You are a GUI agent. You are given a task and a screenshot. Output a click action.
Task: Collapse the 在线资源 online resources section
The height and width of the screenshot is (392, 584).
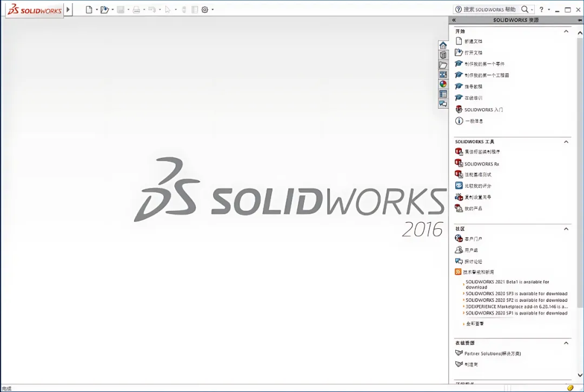(566, 343)
